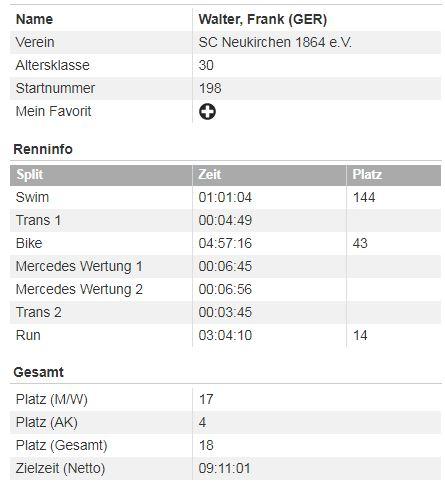
Task: Select the Trans 2 row
Action: (x=225, y=312)
